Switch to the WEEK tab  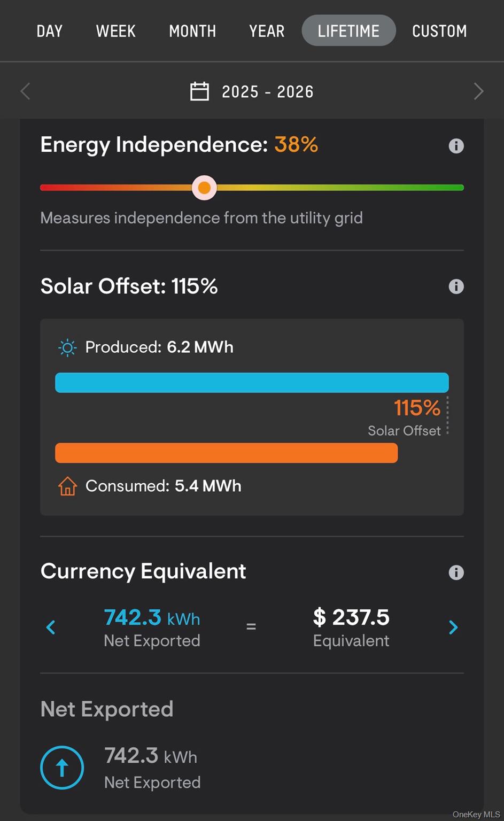click(x=115, y=31)
